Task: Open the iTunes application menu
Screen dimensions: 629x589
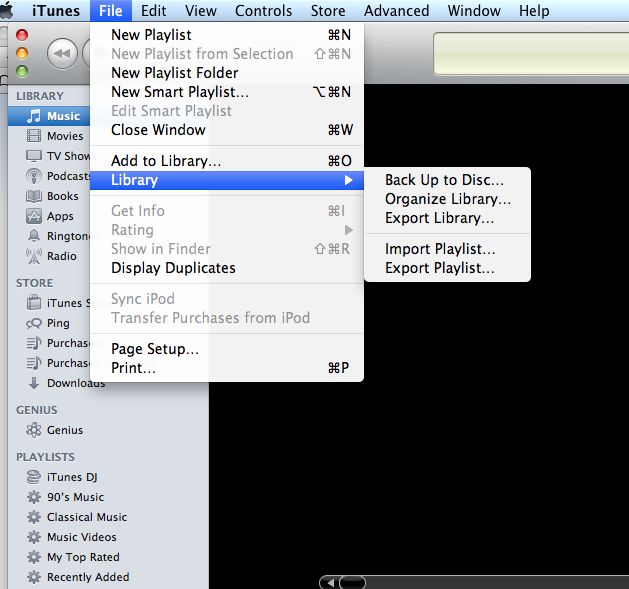Action: [56, 11]
